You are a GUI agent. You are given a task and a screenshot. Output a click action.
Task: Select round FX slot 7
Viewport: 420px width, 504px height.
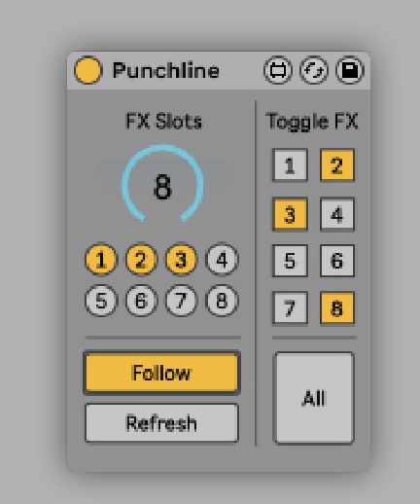[181, 301]
